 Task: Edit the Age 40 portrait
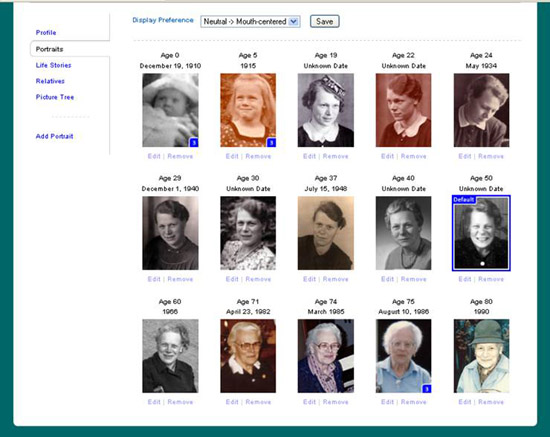(387, 279)
